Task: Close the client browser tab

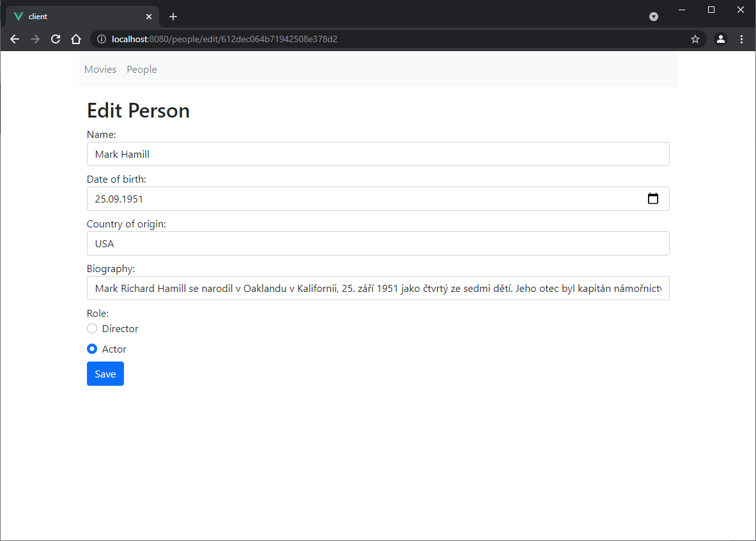Action: tap(149, 17)
